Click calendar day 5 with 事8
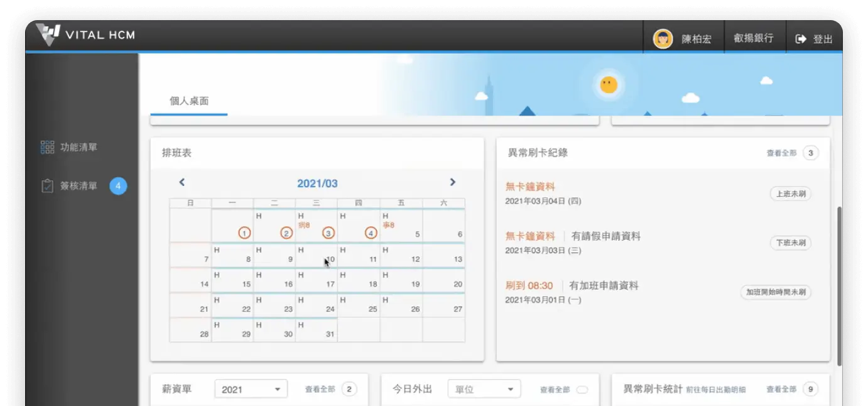 (x=401, y=226)
